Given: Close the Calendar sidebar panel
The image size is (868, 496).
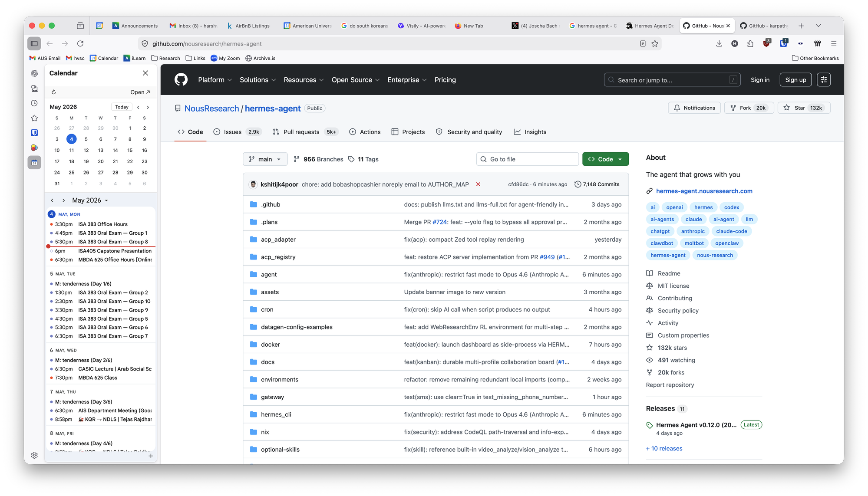Looking at the screenshot, I should point(145,73).
